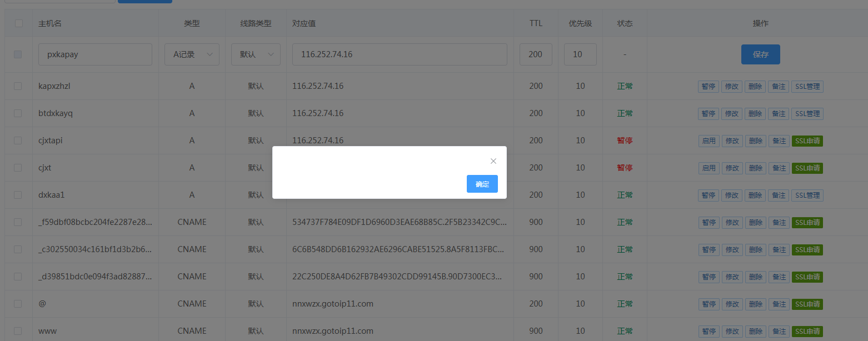Click the TTL input field showing 200
The width and height of the screenshot is (868, 341).
pos(536,54)
